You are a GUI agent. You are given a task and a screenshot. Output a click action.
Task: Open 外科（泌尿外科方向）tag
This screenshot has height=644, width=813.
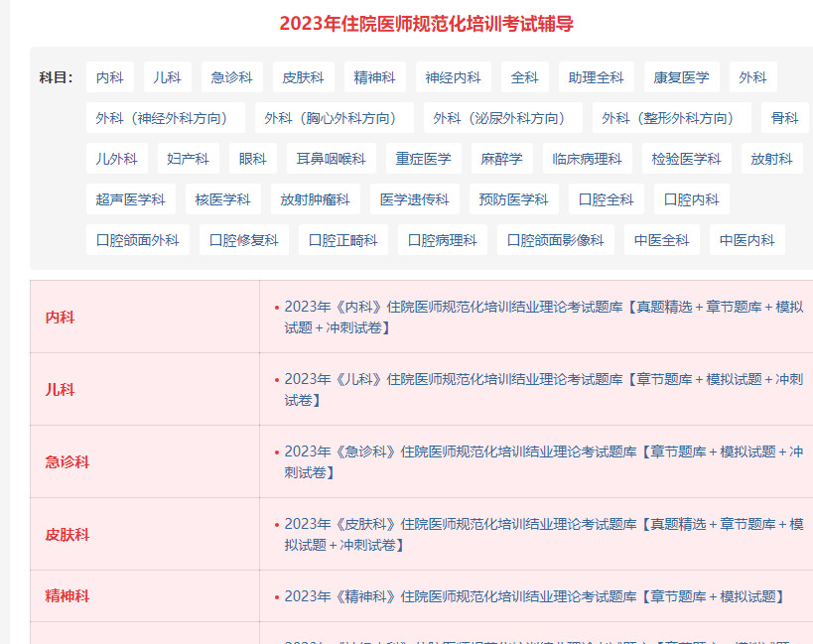503,118
